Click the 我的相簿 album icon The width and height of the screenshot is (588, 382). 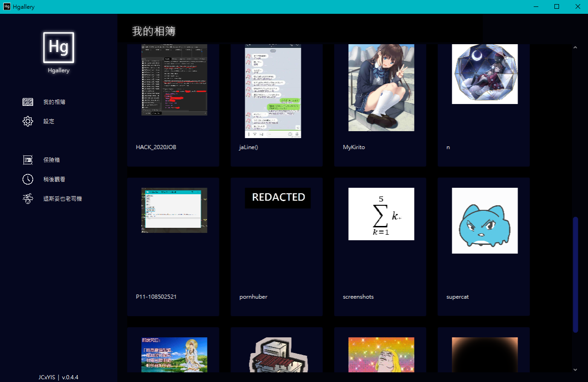pyautogui.click(x=28, y=102)
